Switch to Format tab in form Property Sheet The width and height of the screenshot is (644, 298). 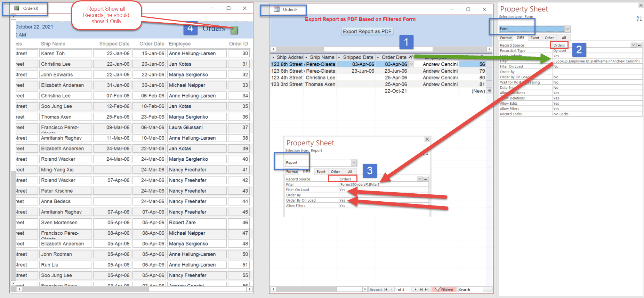coord(506,38)
